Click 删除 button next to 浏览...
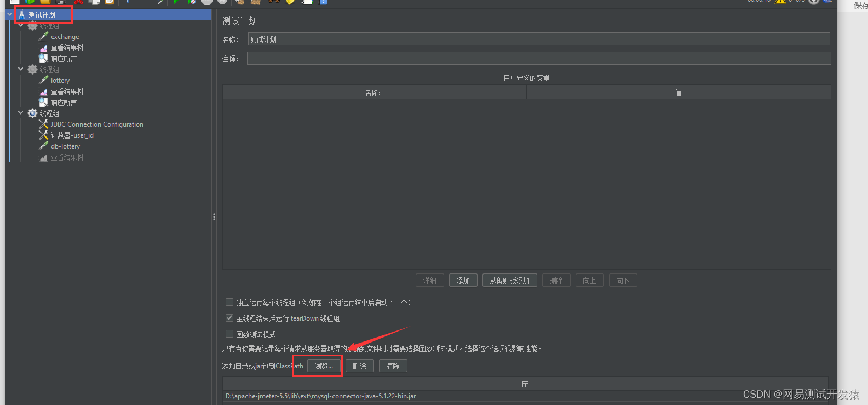The image size is (868, 405). pos(360,366)
